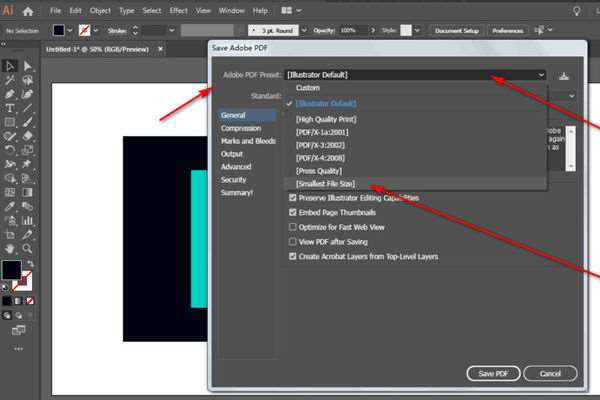Open the Window menu
Screen dimensions: 600x400
pos(232,11)
